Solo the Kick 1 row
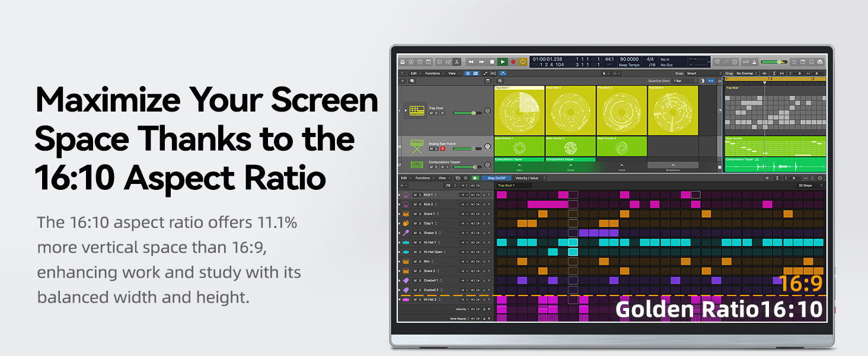 point(420,195)
